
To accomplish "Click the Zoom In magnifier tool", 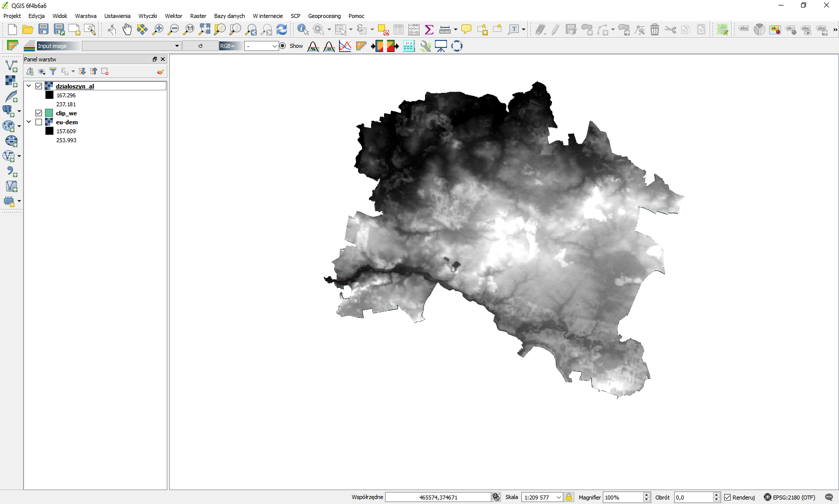I will click(158, 29).
